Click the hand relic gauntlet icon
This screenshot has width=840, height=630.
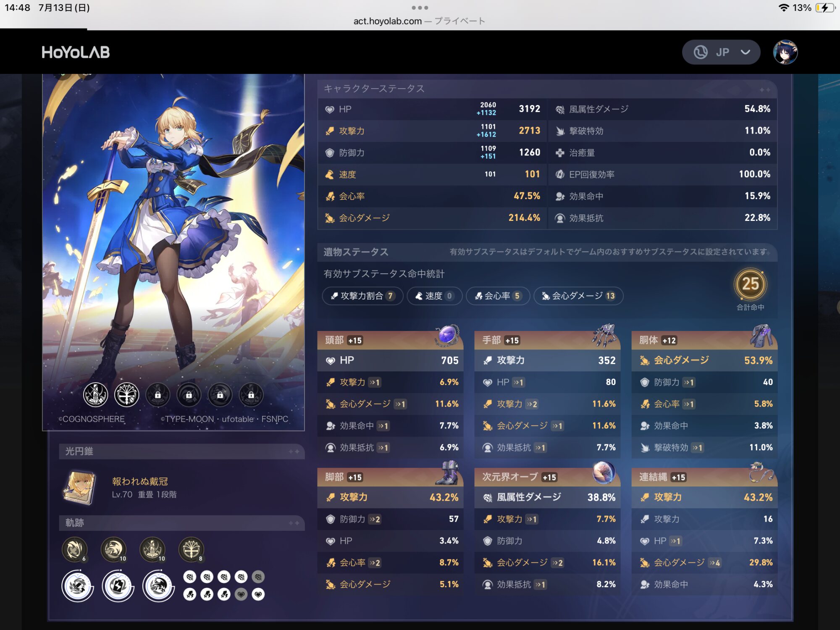point(604,335)
